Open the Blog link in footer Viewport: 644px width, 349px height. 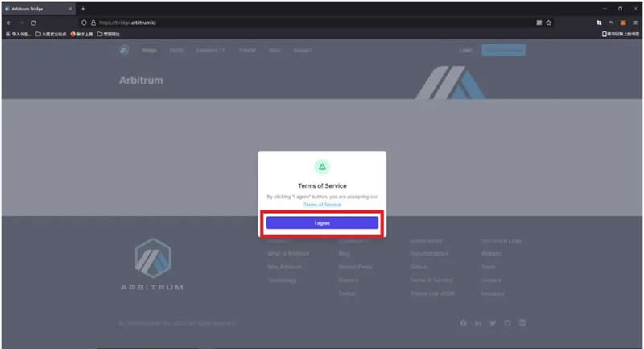(344, 254)
